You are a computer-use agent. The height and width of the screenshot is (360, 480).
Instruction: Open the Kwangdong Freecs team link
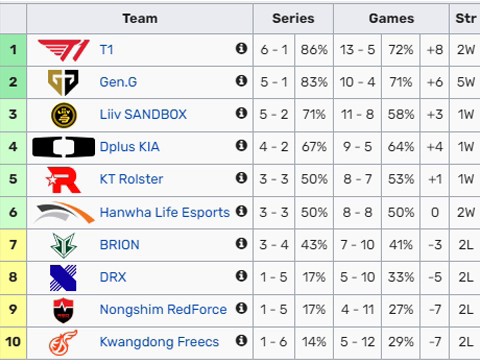pos(159,342)
